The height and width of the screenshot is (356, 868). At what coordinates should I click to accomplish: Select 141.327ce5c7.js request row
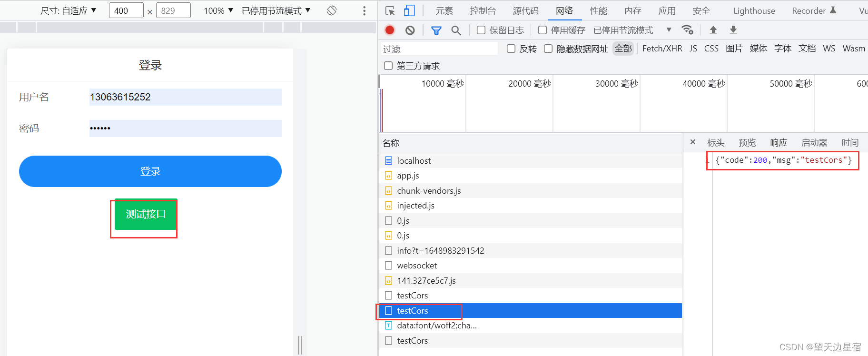click(x=530, y=281)
